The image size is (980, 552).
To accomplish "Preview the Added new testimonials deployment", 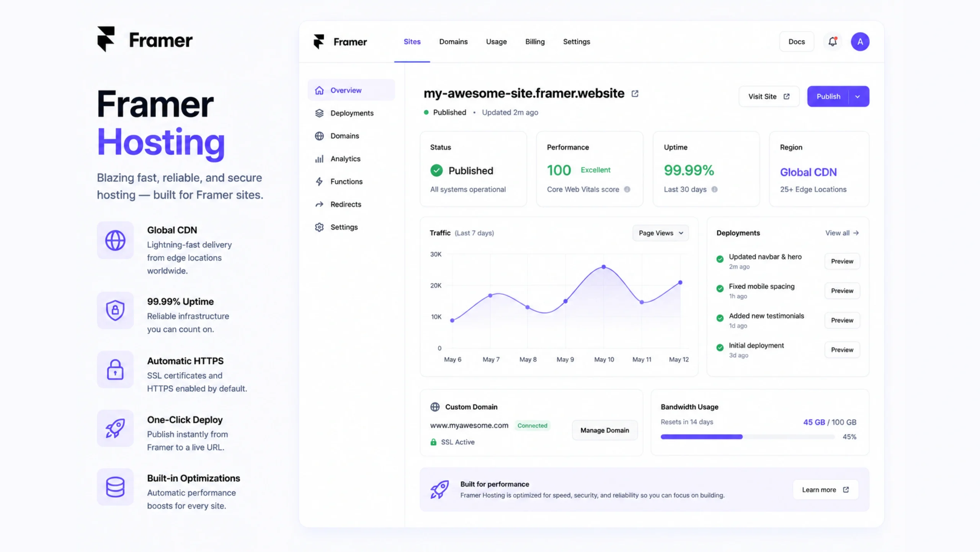I will (x=842, y=320).
